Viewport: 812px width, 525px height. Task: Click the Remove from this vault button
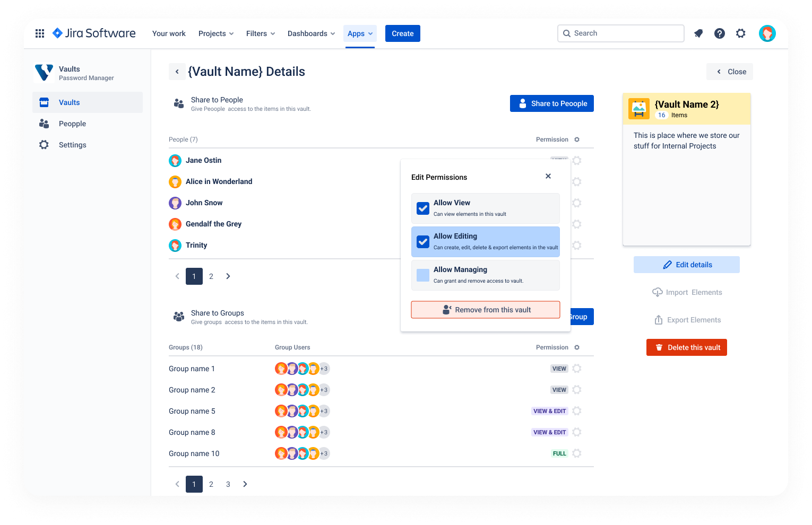[485, 310]
